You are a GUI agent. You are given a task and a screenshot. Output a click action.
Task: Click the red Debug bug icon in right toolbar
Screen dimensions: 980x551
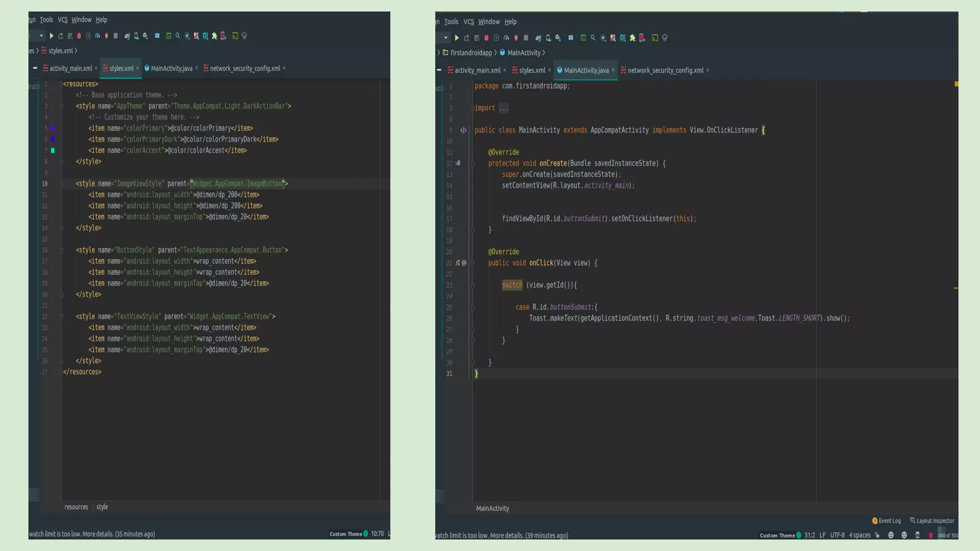pyautogui.click(x=486, y=38)
